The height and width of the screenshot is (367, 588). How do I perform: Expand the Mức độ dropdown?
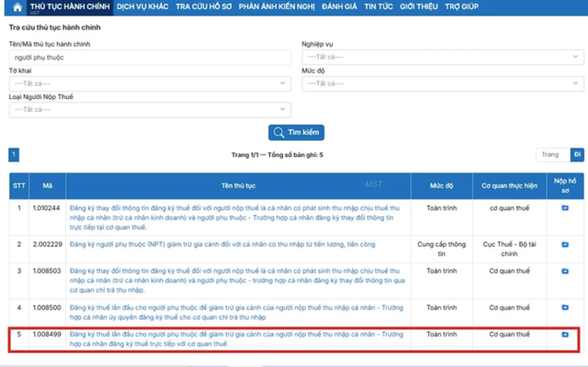442,84
